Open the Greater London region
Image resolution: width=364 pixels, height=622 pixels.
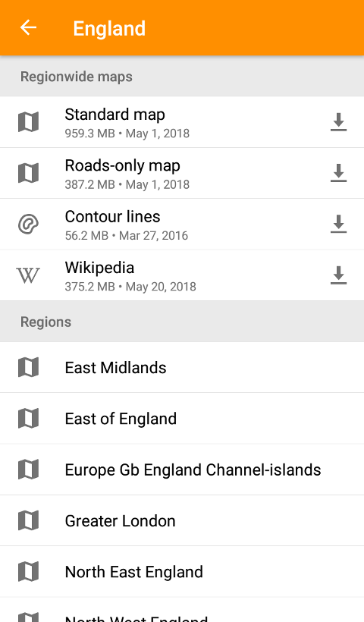182,521
